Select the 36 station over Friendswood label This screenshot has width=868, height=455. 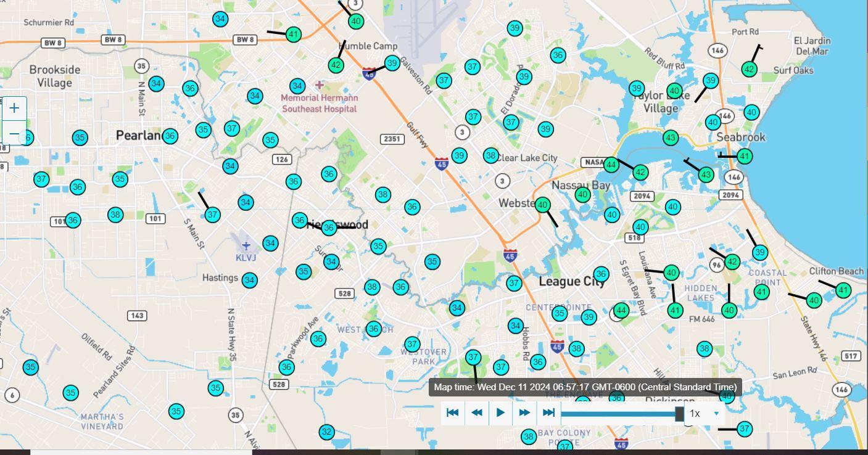point(329,228)
